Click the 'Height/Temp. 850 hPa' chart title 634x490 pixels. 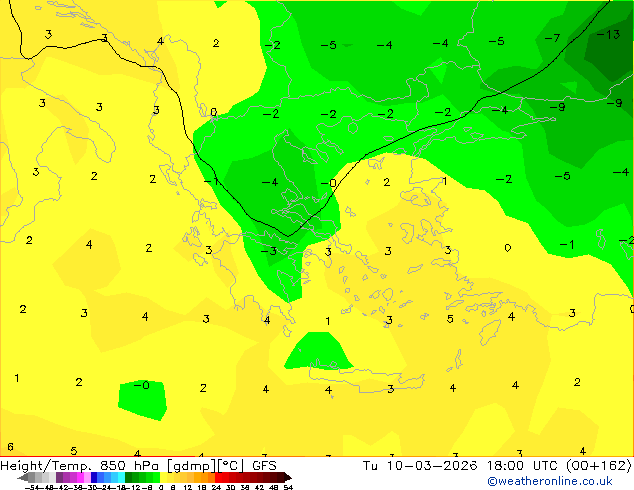81,465
